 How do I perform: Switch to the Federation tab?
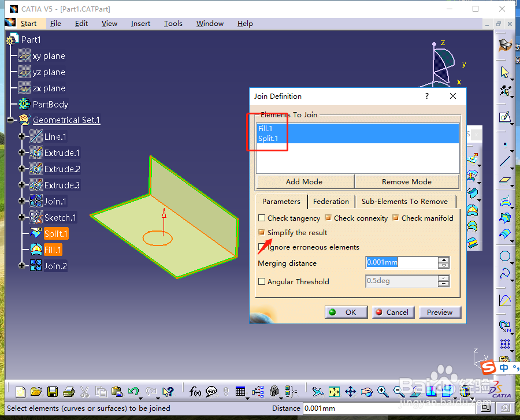331,202
